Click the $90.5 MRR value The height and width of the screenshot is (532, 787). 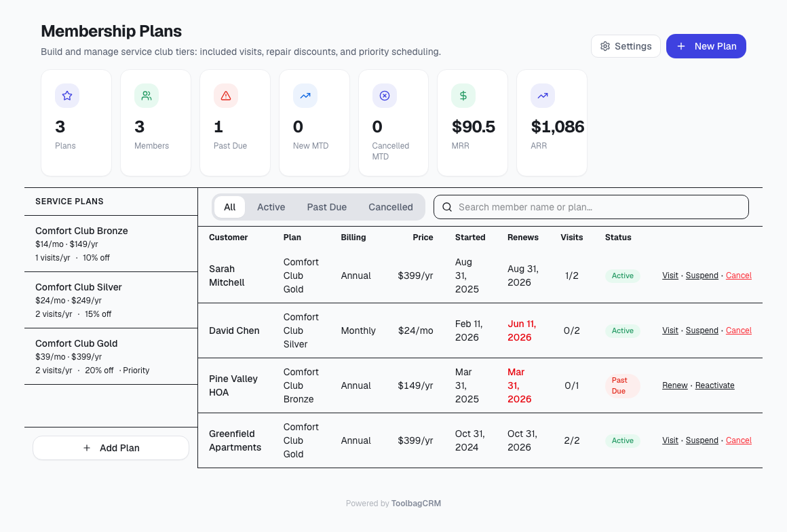(x=474, y=126)
